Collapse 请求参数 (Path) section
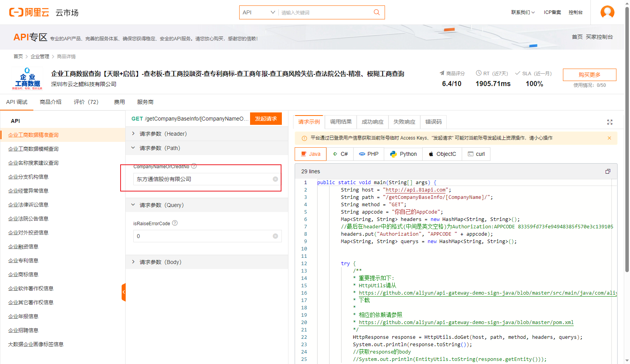 click(207, 148)
